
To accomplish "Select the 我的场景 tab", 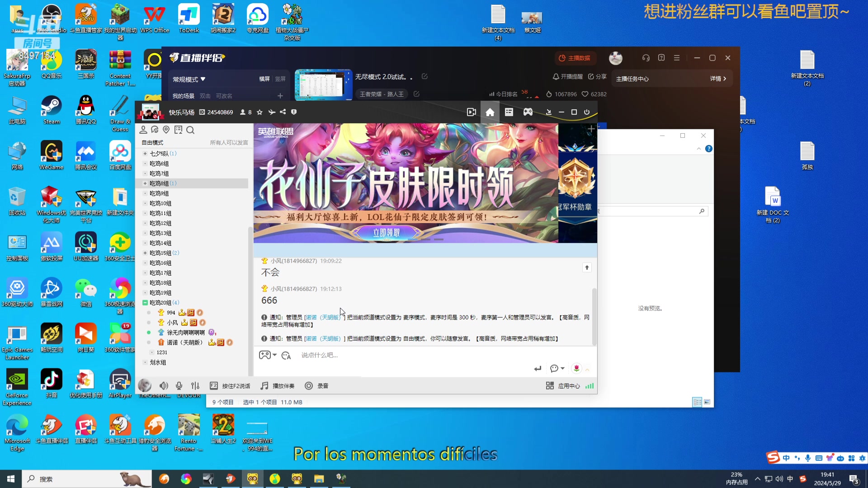I will 183,95.
